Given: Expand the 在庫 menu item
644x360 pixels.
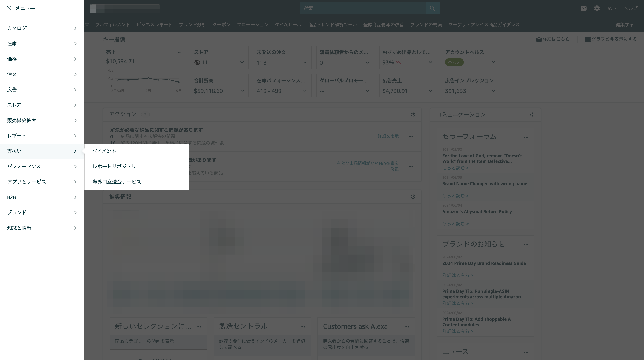Looking at the screenshot, I should 42,43.
